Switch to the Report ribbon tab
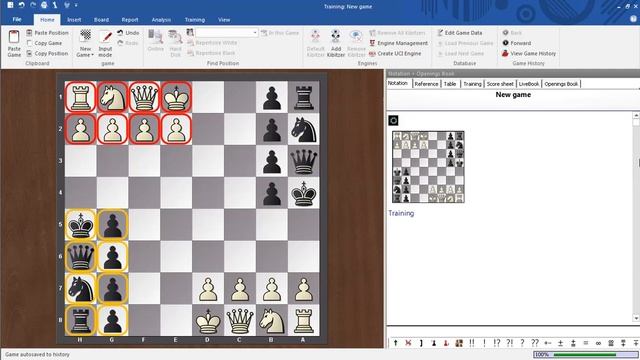 click(x=130, y=20)
